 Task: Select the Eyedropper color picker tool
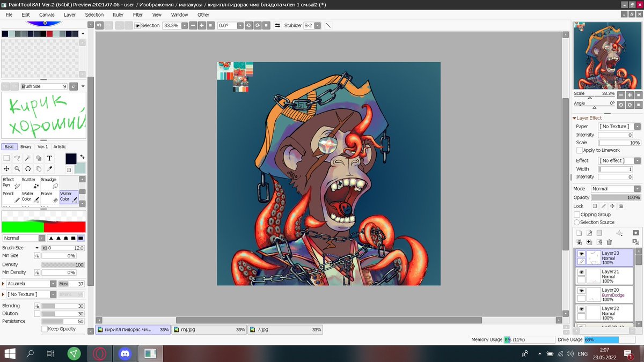pyautogui.click(x=49, y=169)
